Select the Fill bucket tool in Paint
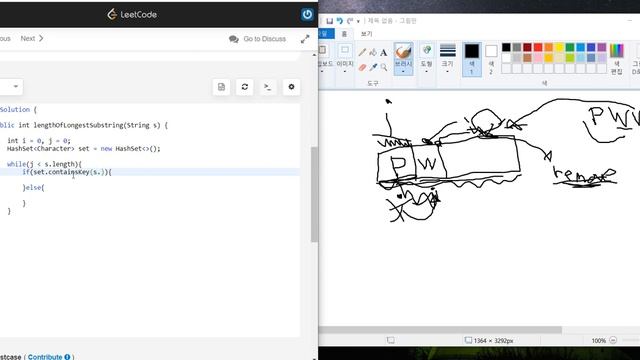640x360 pixels. (x=373, y=52)
